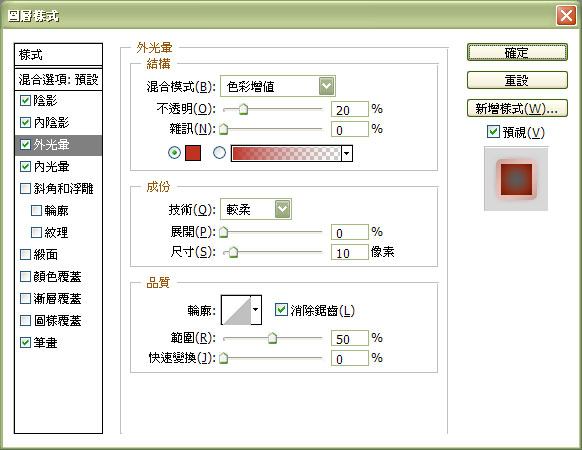The image size is (582, 450).
Task: Select the 外光暈 entry label
Action: pos(51,145)
